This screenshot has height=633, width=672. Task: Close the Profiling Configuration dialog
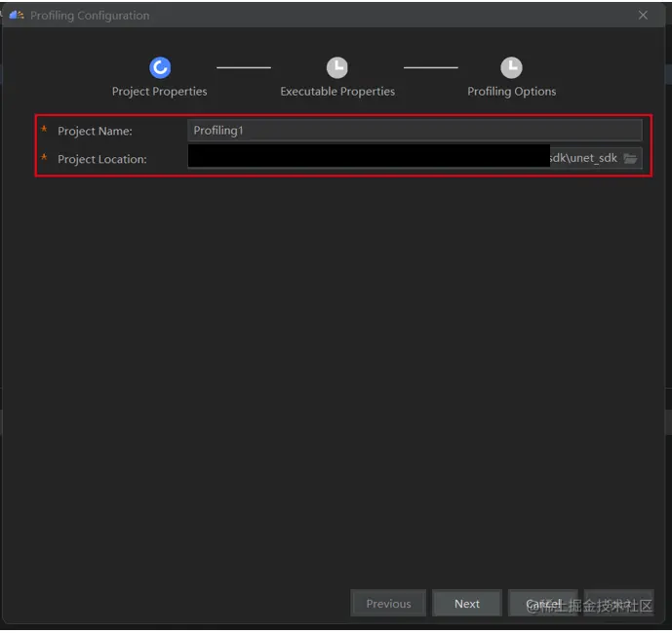tap(643, 16)
